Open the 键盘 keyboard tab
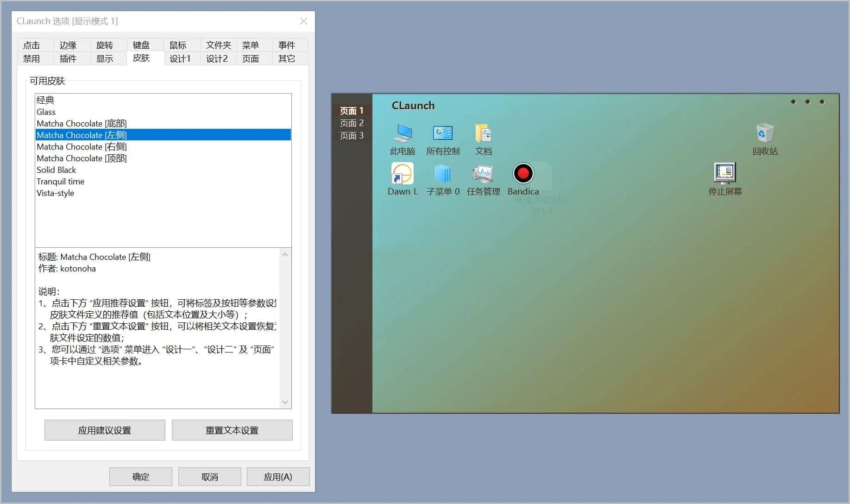Screen dimensions: 850x504 [141, 45]
